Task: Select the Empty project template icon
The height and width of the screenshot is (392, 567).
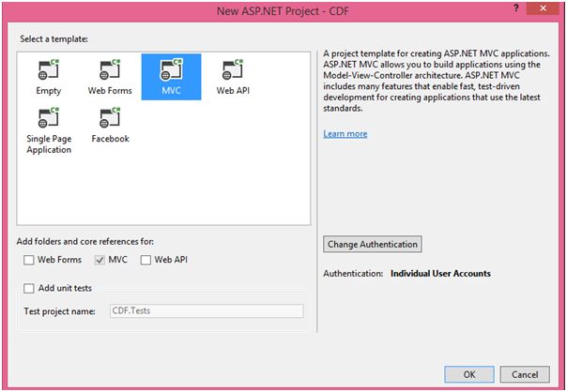Action: tap(49, 71)
